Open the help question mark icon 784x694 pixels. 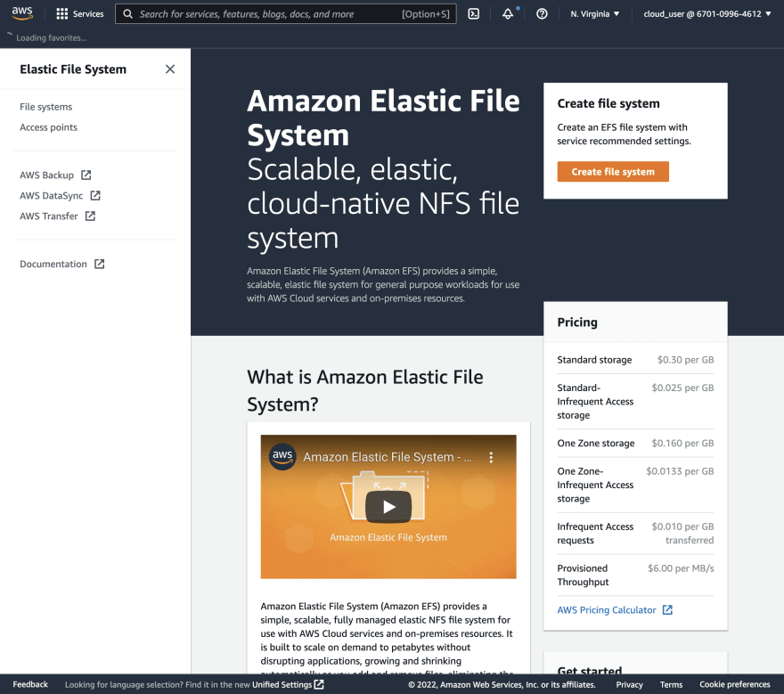[x=542, y=14]
